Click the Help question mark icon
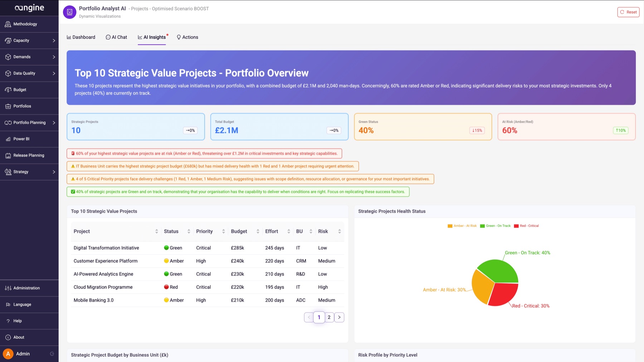Image resolution: width=644 pixels, height=362 pixels. pos(8,321)
